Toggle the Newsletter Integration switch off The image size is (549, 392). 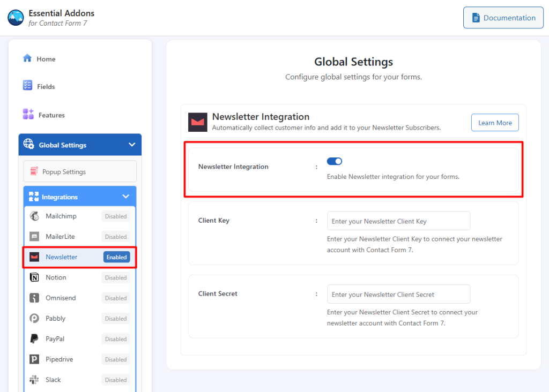335,161
